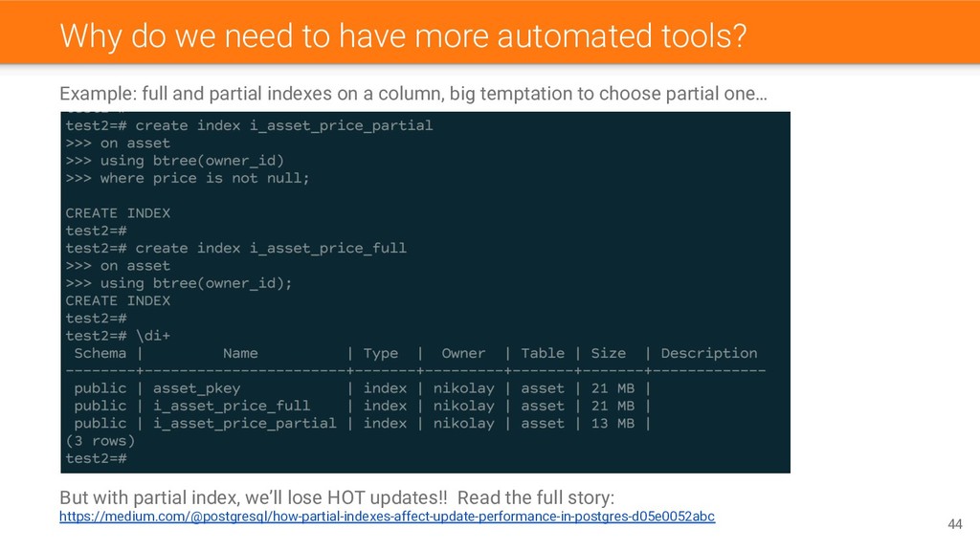The width and height of the screenshot is (980, 551).
Task: Click the 'Size' column header
Action: 608,353
